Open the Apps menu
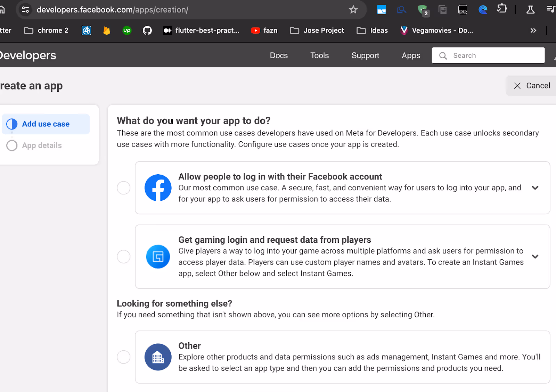Screen dimensions: 556x392 (411, 56)
